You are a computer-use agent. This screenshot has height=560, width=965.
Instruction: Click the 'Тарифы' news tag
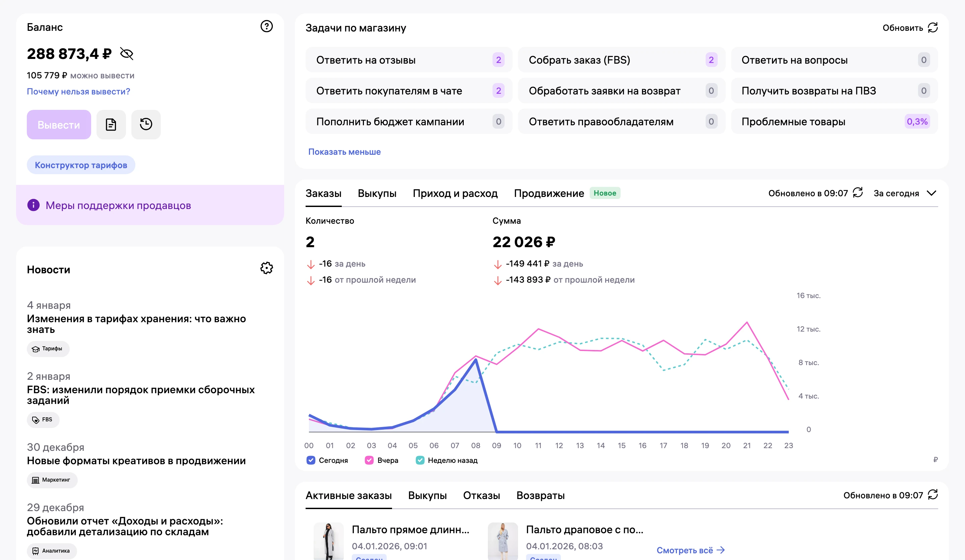(48, 349)
